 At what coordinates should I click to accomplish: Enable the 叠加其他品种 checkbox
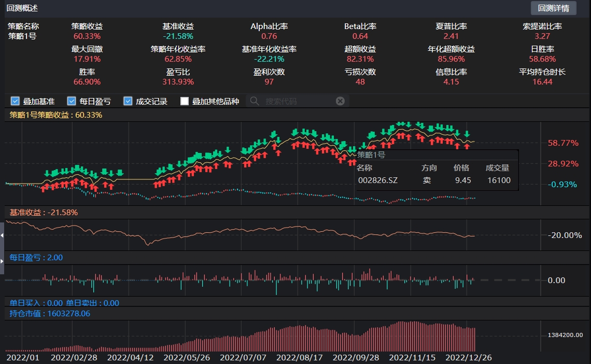pyautogui.click(x=184, y=101)
